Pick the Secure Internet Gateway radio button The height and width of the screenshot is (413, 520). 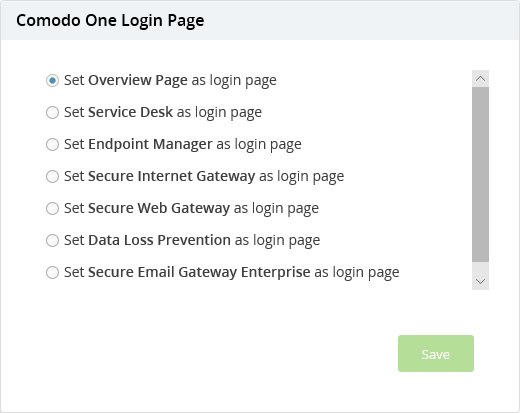tap(52, 176)
